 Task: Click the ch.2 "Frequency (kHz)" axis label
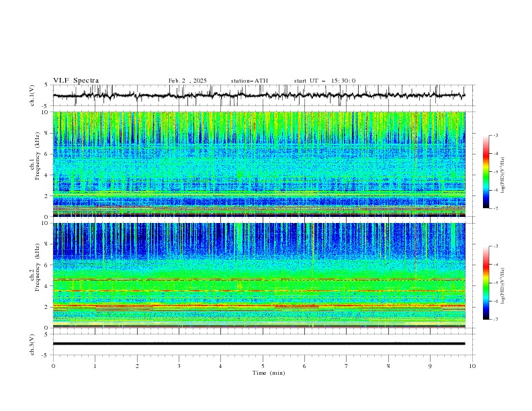click(x=38, y=267)
